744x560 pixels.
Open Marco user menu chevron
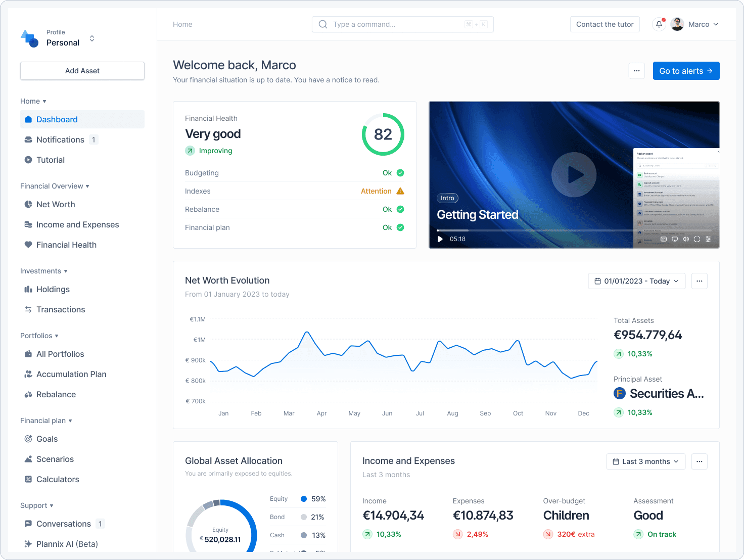point(716,24)
